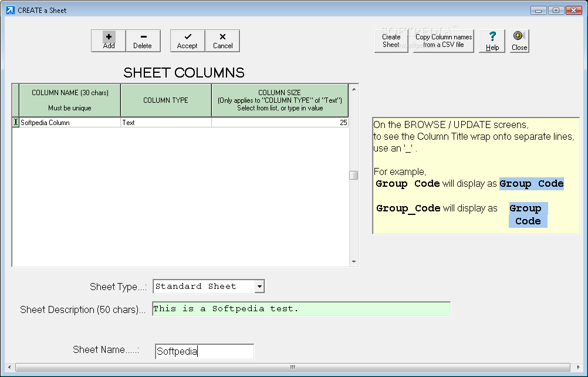Screen dimensions: 588x377
Task: Maximize the CREATE a Sheet window
Action: click(x=556, y=10)
